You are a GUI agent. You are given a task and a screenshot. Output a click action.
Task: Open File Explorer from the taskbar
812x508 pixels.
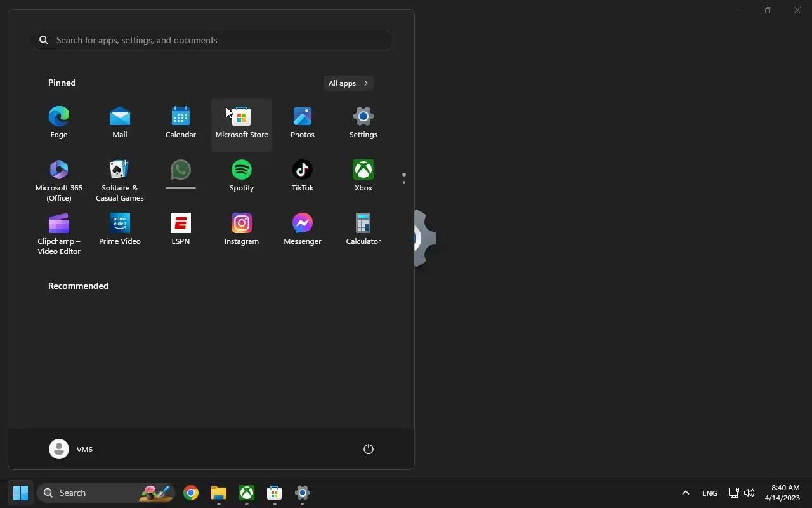point(219,493)
